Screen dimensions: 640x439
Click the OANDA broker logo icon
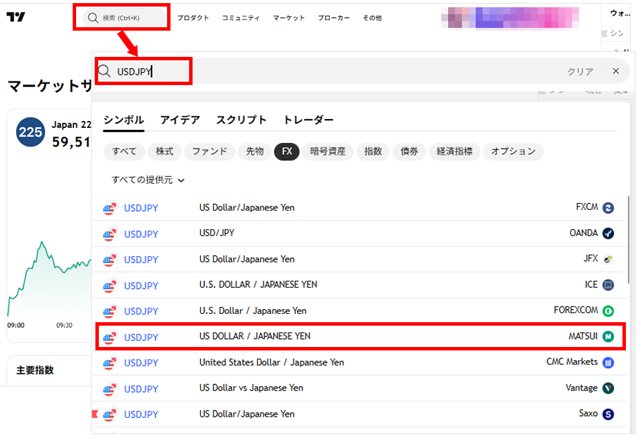coord(608,233)
